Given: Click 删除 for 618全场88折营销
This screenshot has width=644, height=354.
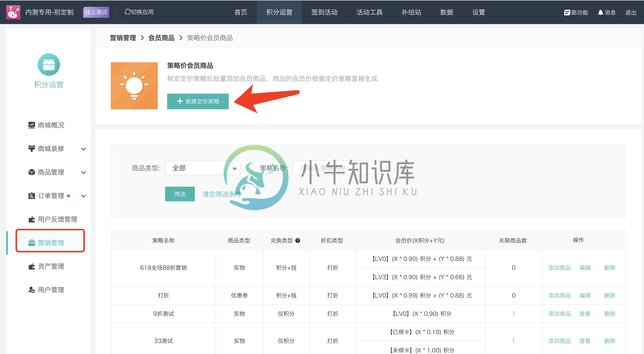Looking at the screenshot, I should click(610, 268).
